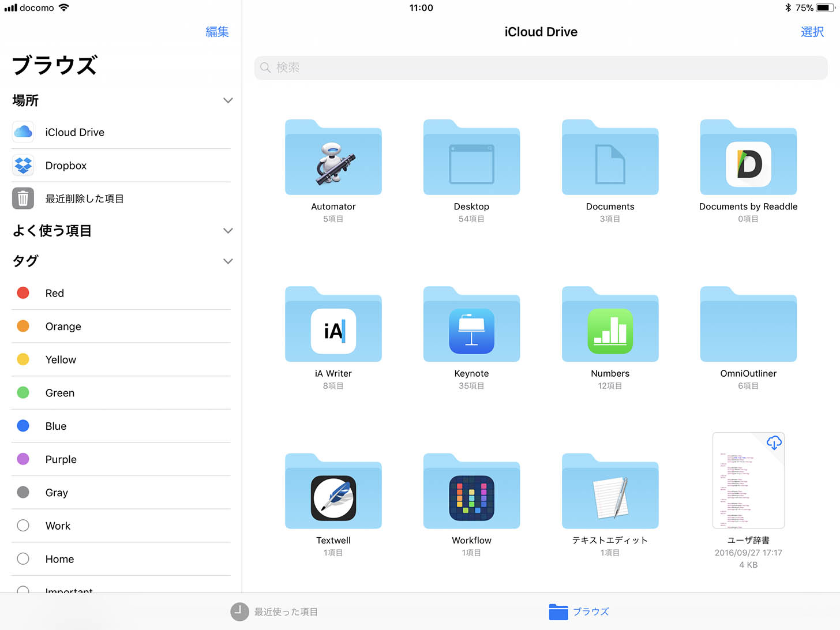Tap the 編集 button in sidebar

[x=217, y=32]
